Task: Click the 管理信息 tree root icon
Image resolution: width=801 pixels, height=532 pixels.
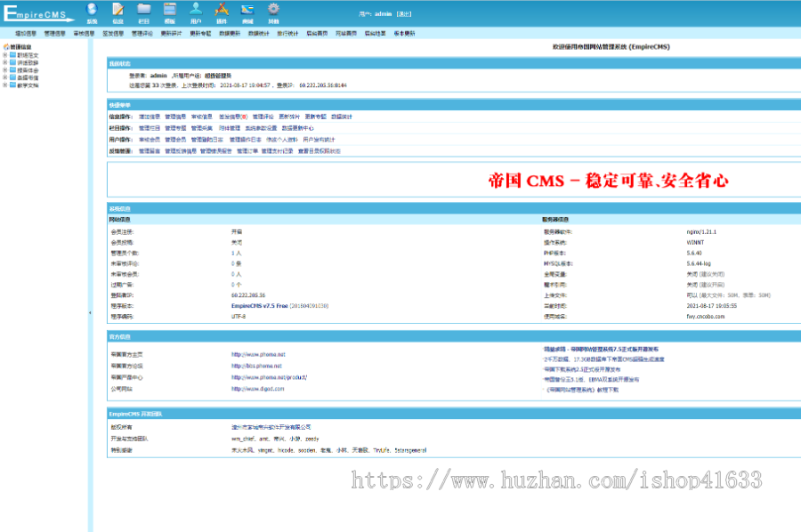Action: click(x=6, y=46)
